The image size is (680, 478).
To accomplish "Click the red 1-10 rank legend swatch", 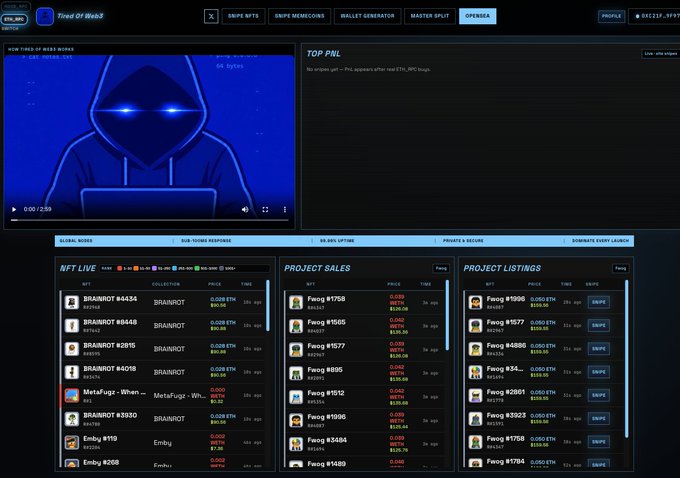I will coord(120,268).
